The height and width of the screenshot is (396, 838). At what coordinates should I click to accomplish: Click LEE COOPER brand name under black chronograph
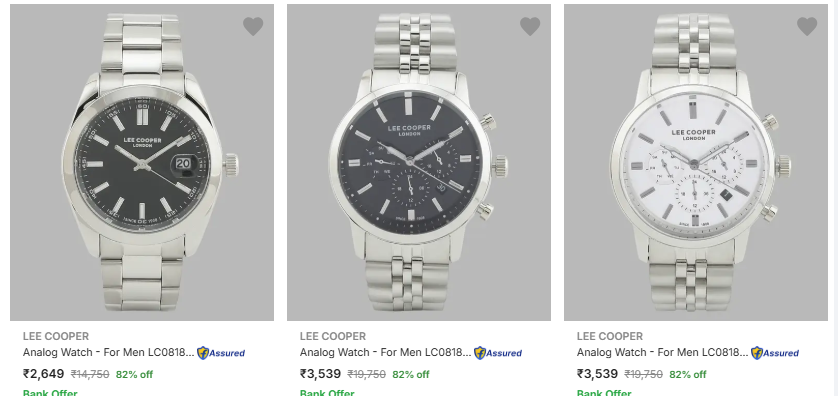coord(332,336)
